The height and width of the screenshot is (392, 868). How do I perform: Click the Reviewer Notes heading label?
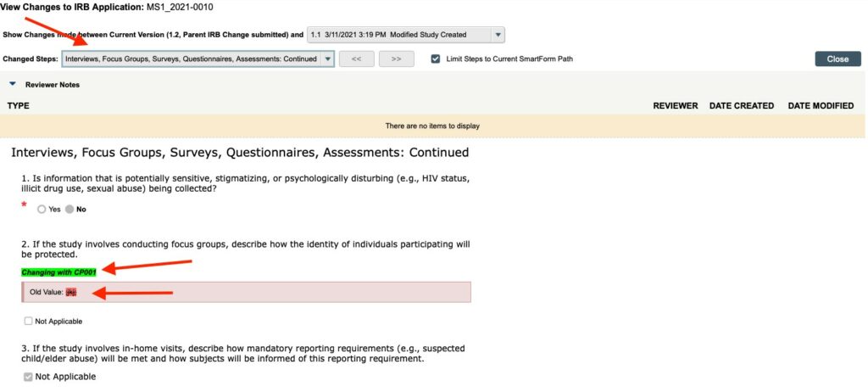[53, 85]
